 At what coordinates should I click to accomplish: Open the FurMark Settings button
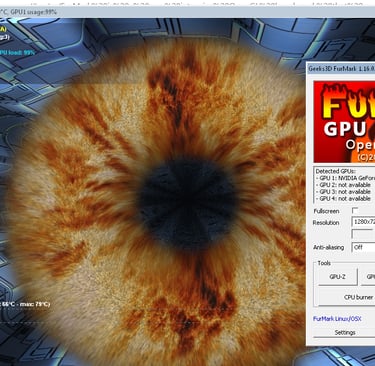344,332
